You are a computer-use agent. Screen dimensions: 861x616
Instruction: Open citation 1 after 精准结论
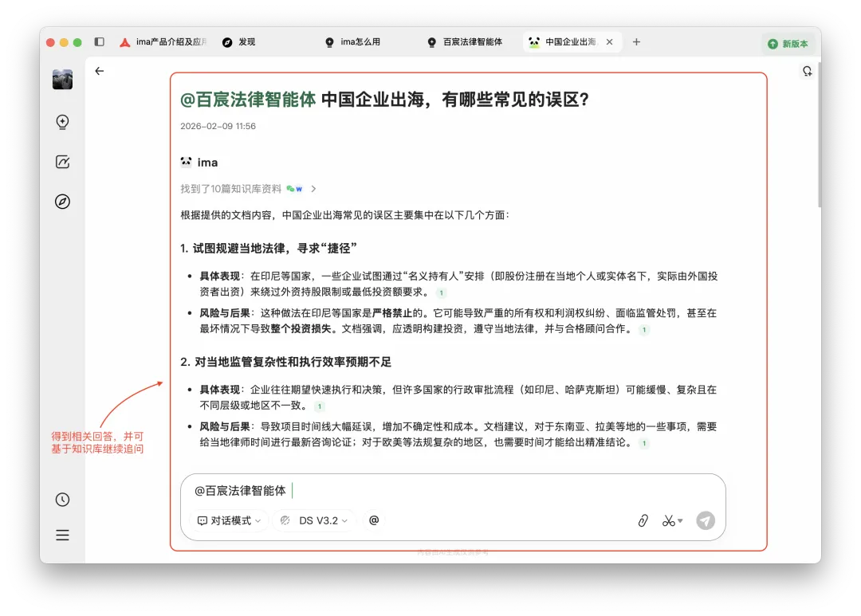pos(644,443)
